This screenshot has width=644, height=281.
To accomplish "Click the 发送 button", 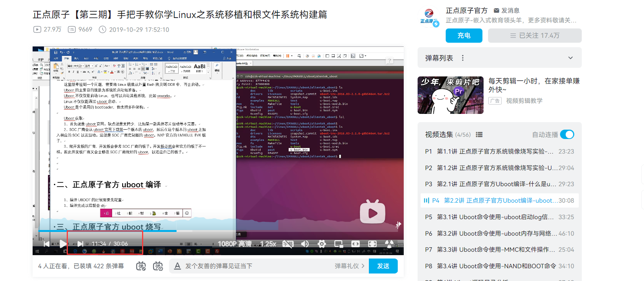I will pyautogui.click(x=383, y=266).
